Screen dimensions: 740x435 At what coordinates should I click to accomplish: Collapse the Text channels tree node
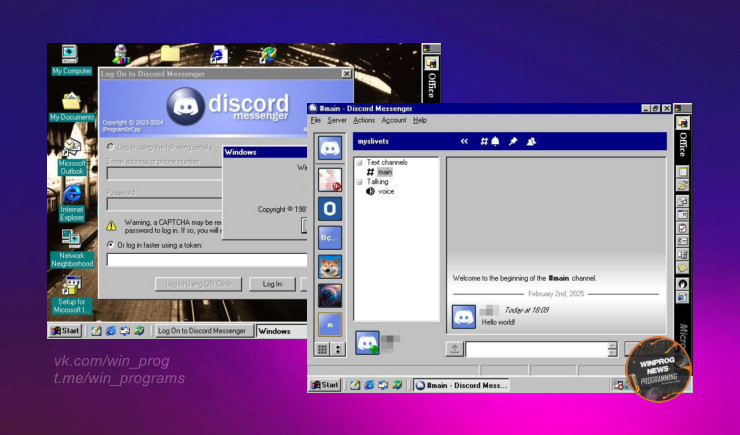pos(359,162)
